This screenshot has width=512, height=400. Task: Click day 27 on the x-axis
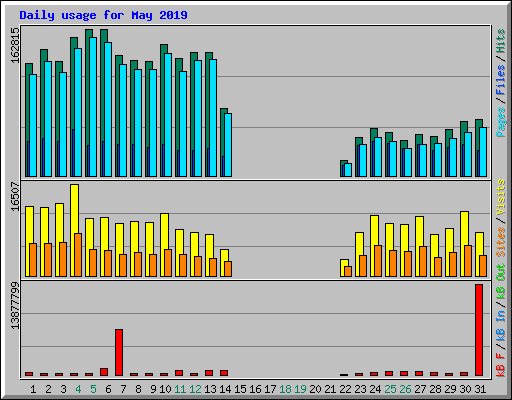(420, 389)
